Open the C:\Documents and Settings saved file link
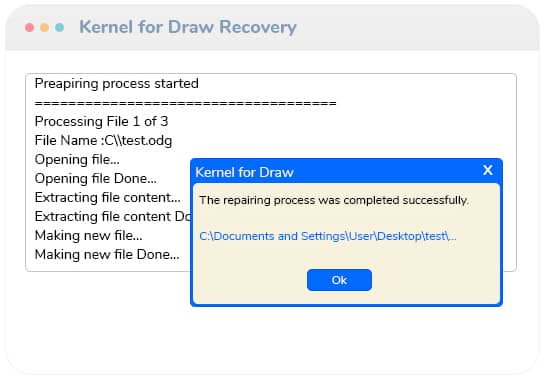The width and height of the screenshot is (545, 380). 328,236
